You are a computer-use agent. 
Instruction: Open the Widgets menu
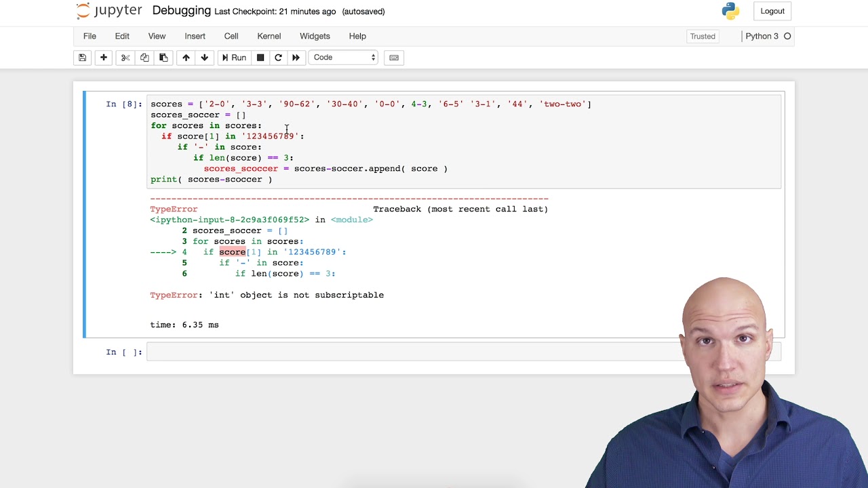tap(315, 36)
